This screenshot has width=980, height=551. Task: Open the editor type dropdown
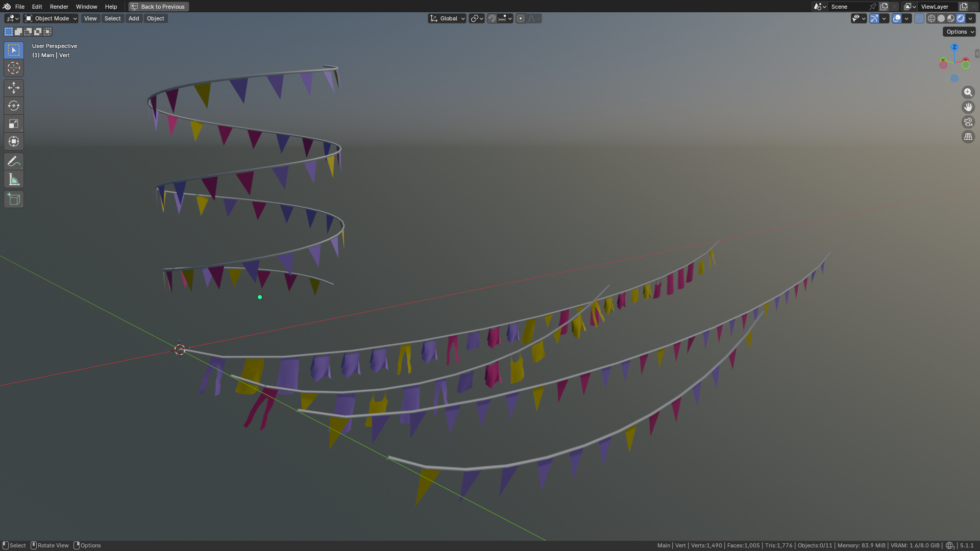click(12, 18)
